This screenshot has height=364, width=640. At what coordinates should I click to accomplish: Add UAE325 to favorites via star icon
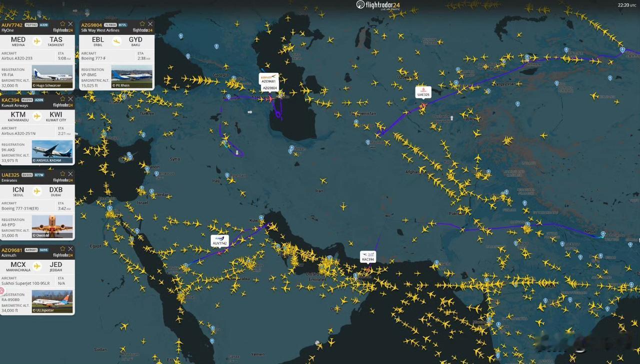(x=62, y=174)
